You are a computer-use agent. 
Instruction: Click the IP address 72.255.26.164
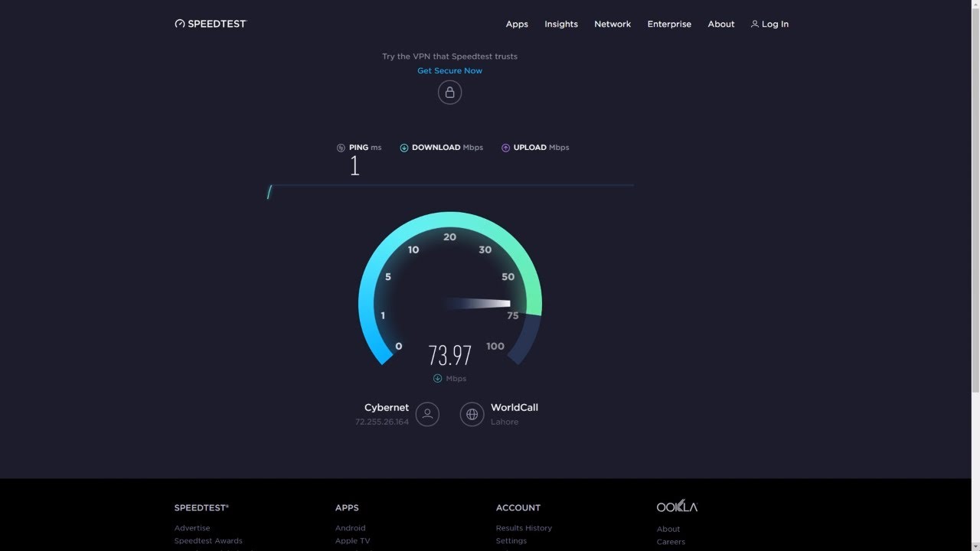[382, 422]
